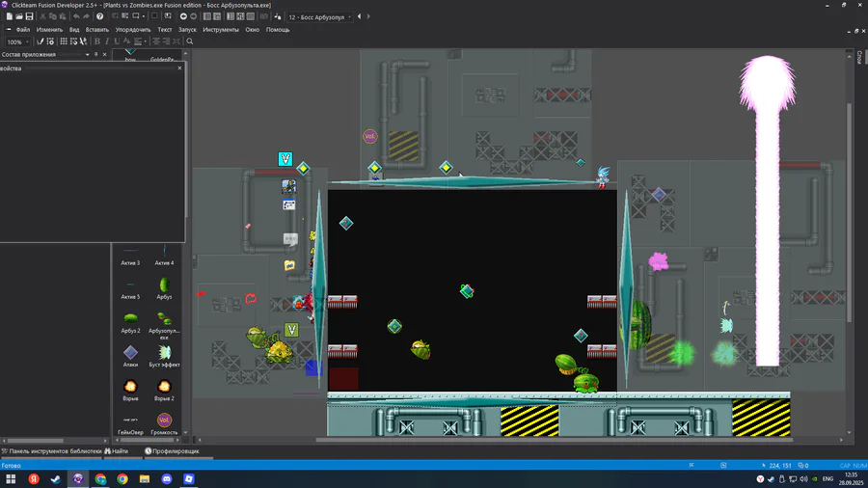Toggle underline text formatting
868x488 pixels.
117,41
